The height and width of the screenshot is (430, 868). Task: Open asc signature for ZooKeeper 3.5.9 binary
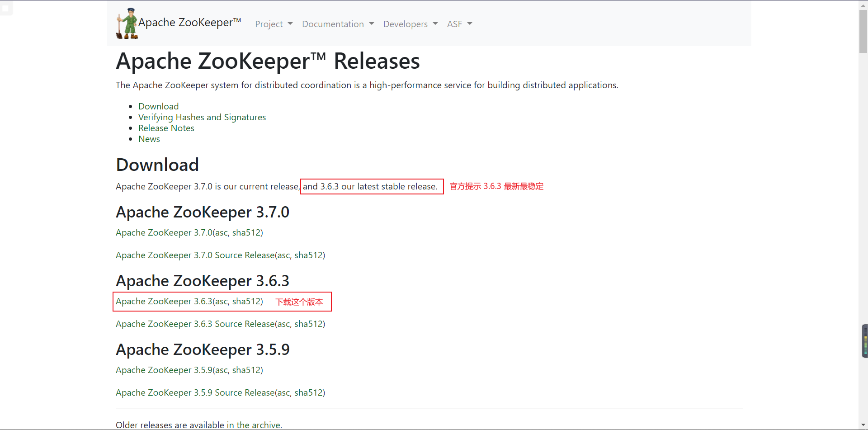[x=221, y=370]
